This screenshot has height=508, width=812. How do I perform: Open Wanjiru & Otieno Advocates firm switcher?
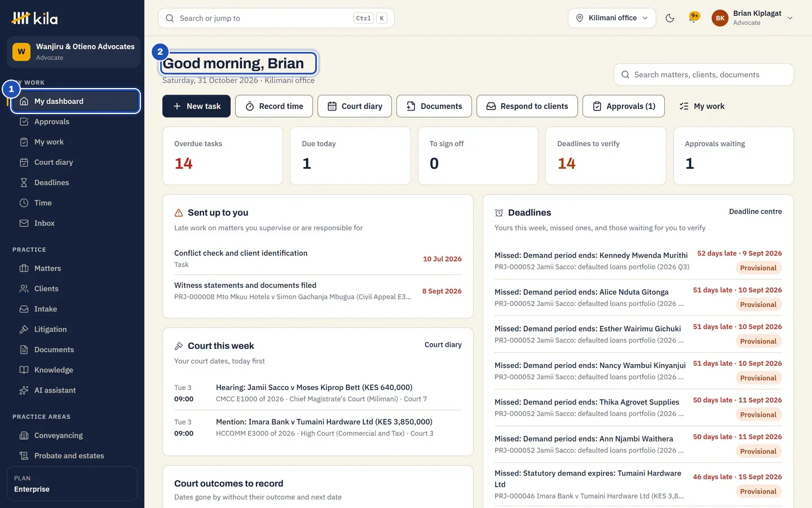tap(73, 52)
